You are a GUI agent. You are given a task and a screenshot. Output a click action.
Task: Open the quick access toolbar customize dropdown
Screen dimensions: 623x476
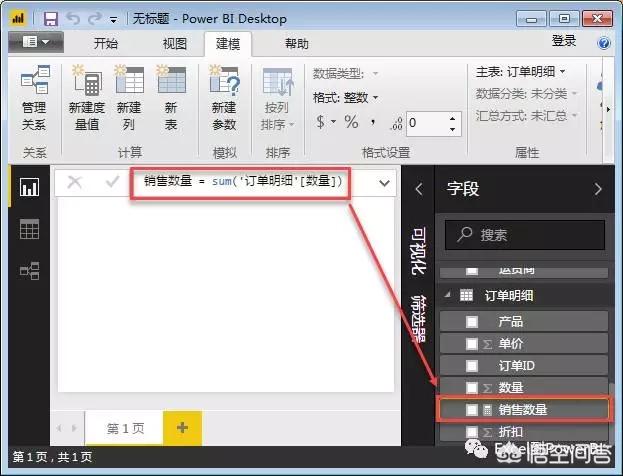point(114,19)
